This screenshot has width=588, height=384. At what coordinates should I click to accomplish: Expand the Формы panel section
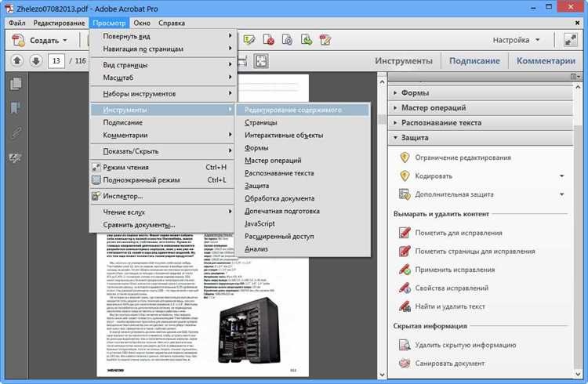pyautogui.click(x=481, y=92)
